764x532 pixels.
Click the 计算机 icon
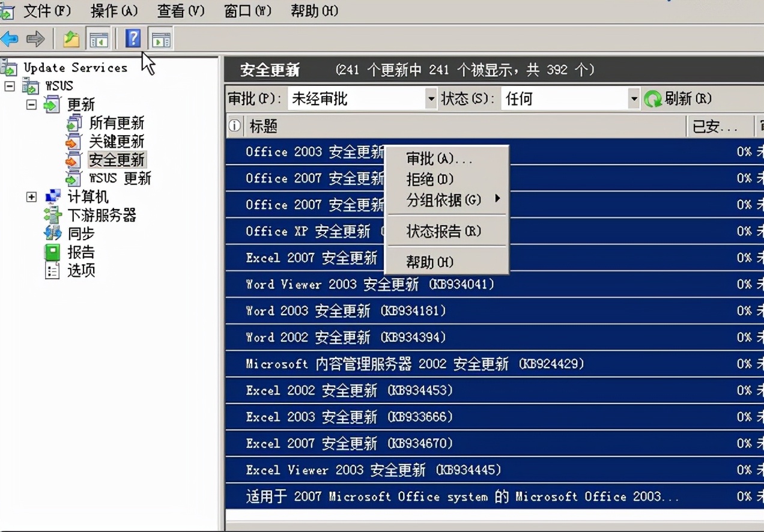pyautogui.click(x=53, y=196)
